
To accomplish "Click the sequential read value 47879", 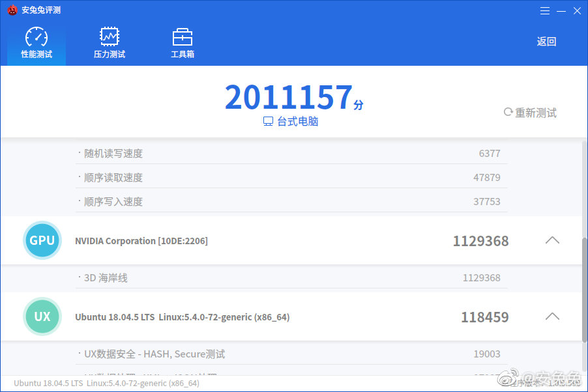I will click(x=487, y=177).
